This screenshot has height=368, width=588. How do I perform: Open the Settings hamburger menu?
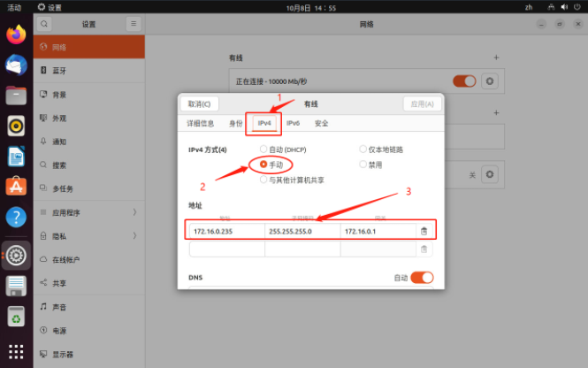[134, 24]
